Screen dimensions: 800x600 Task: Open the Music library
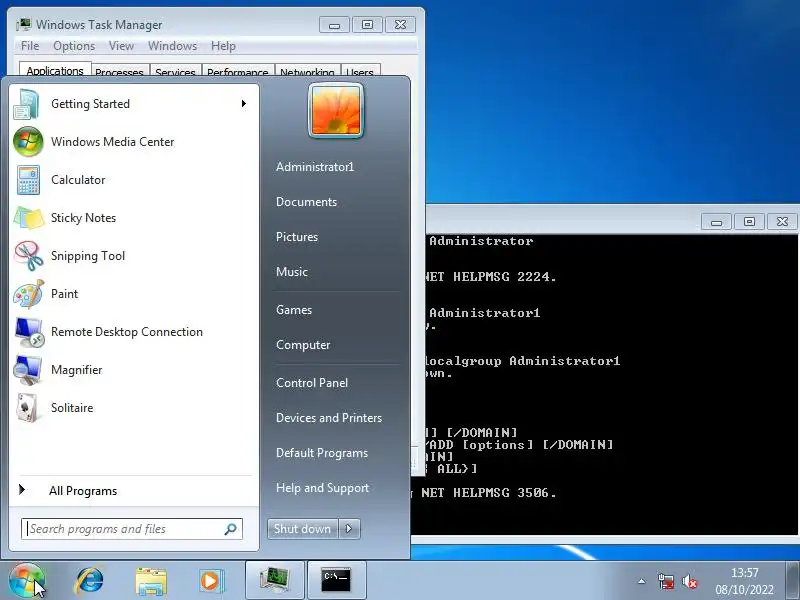292,272
